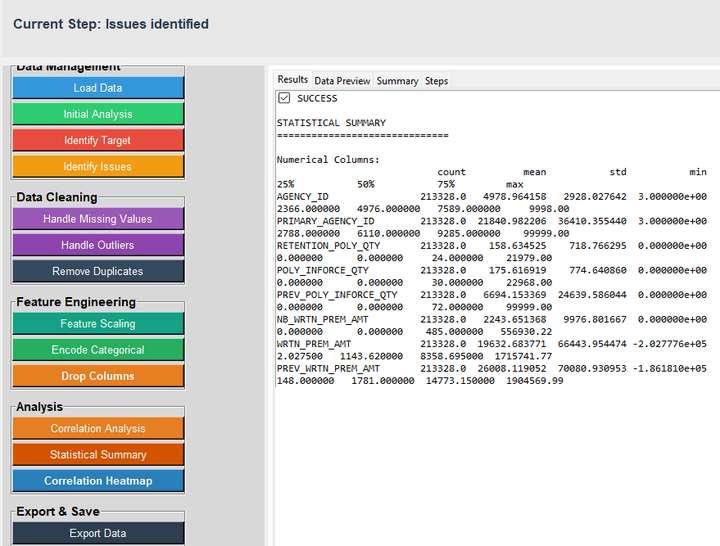720x546 pixels.
Task: Switch to the Results tab
Action: tap(292, 80)
